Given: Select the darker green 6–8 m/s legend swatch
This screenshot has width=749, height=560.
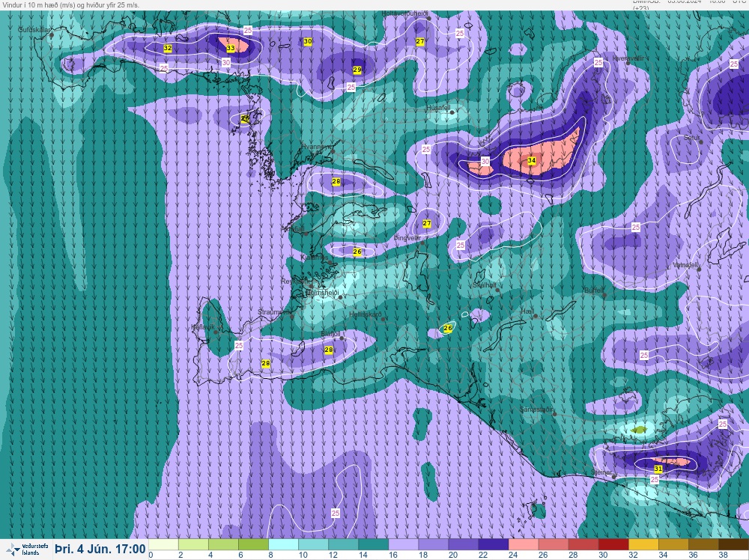Looking at the screenshot, I should (253, 545).
